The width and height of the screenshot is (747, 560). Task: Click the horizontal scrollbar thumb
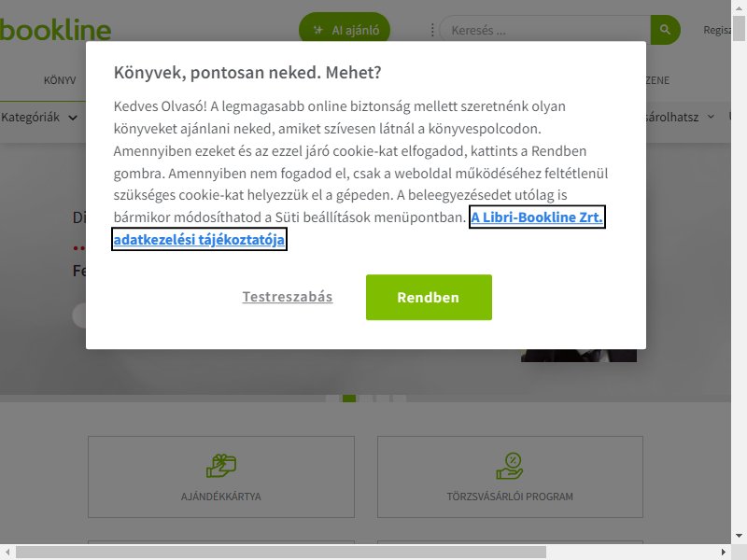(281, 552)
